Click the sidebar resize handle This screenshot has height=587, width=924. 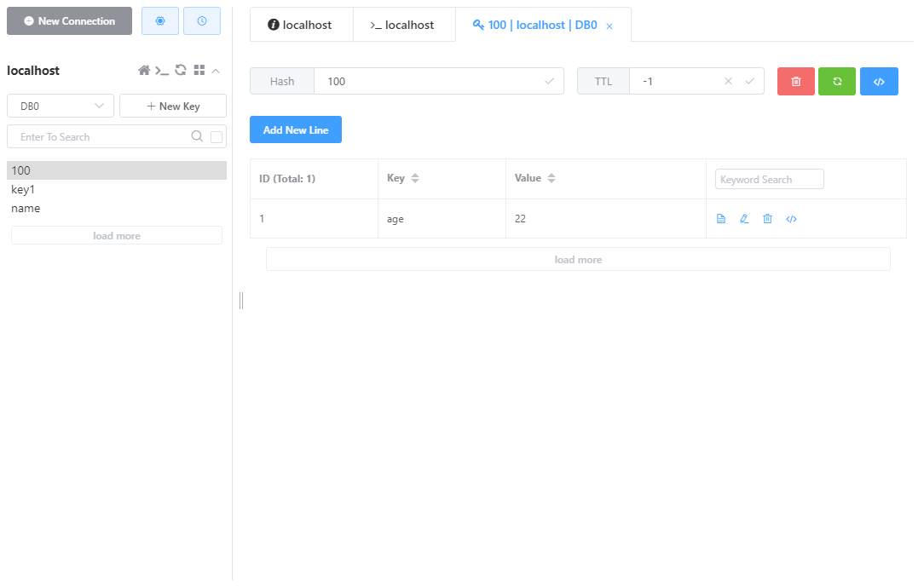tap(241, 300)
